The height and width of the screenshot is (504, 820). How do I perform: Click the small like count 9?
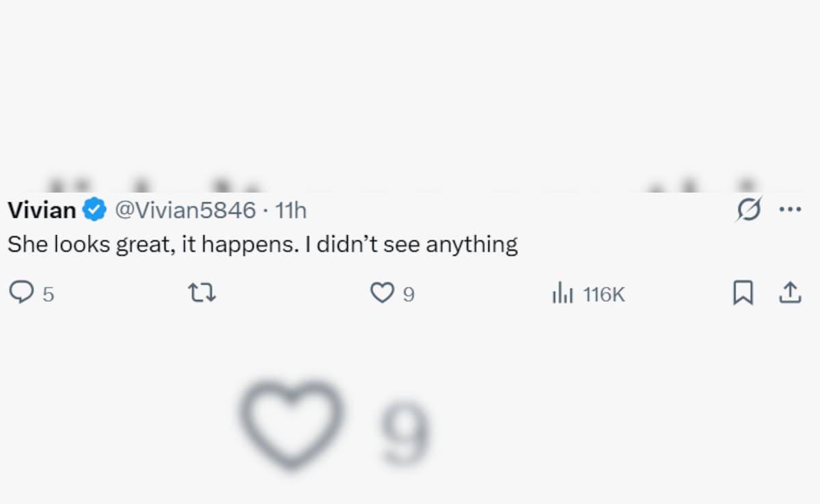click(x=408, y=294)
